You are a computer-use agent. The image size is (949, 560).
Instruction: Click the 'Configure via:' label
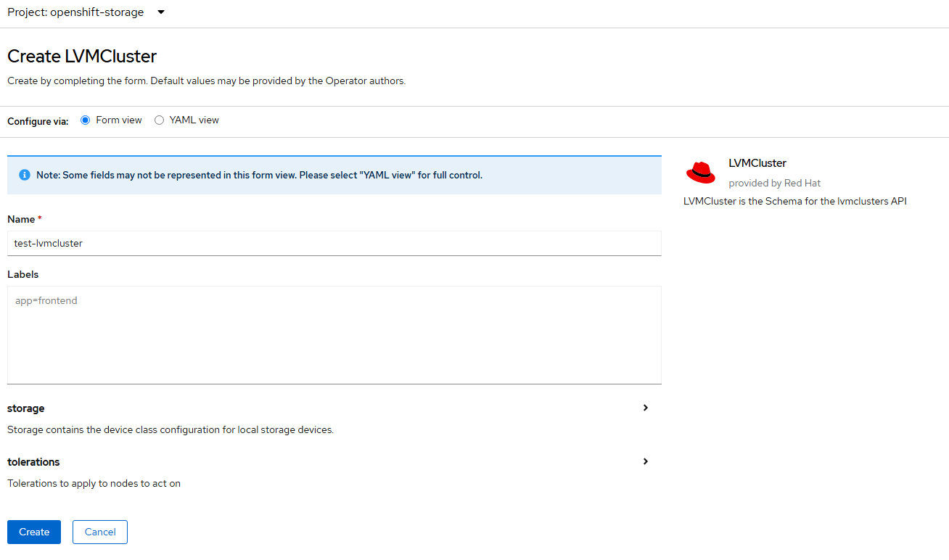click(x=38, y=121)
